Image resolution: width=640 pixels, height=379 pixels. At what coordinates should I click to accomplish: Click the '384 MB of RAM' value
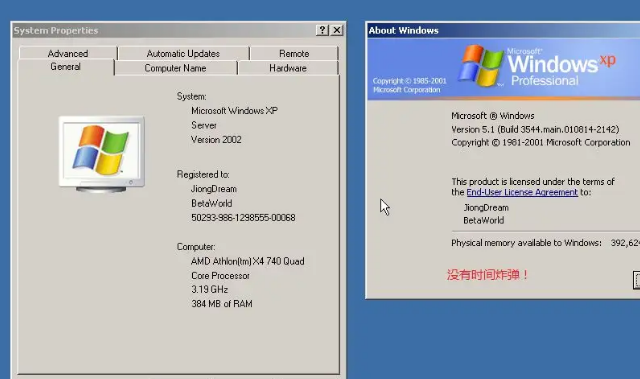coord(222,304)
